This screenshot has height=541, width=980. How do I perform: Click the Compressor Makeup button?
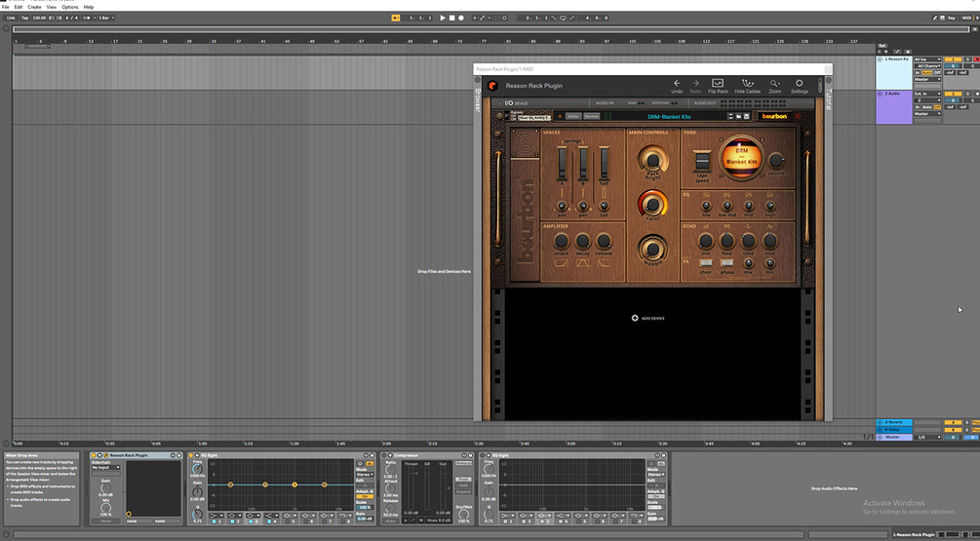pos(462,463)
